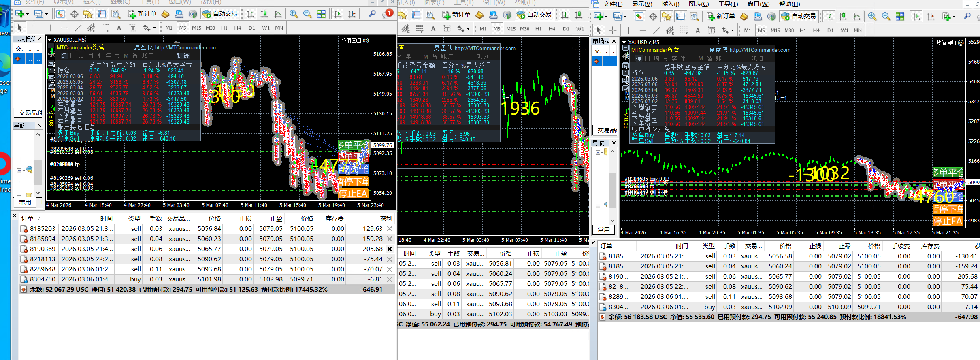The width and height of the screenshot is (980, 360).
Task: Open 文件(F) menu in right window
Action: click(x=612, y=4)
